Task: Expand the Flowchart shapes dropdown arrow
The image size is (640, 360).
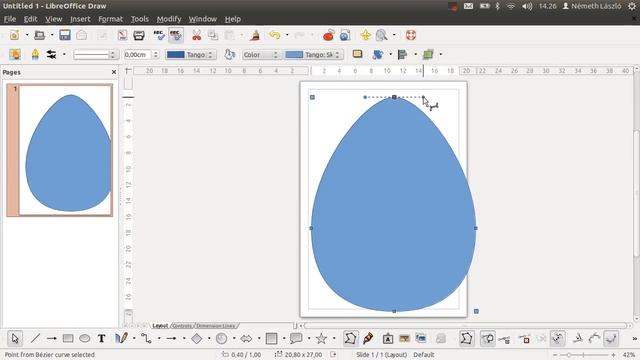Action: pos(284,338)
